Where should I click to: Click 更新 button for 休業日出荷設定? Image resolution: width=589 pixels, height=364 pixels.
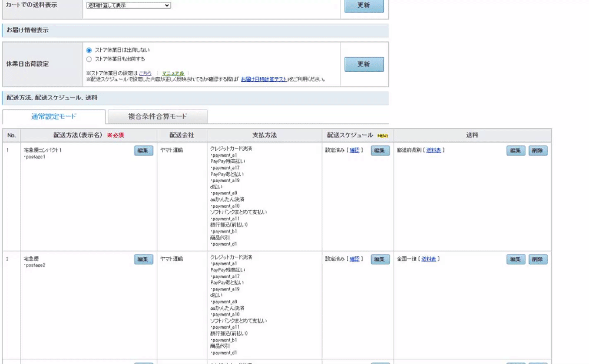click(363, 64)
